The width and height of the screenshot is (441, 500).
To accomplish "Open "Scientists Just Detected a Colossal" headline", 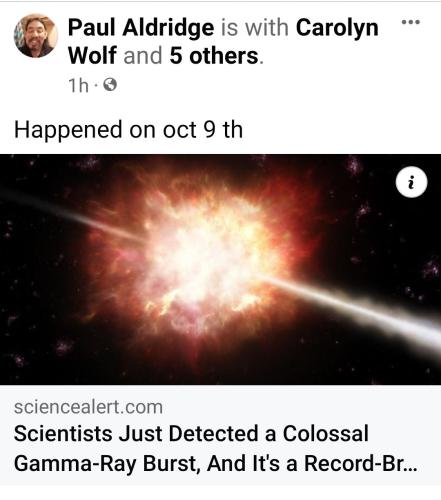I will [191, 434].
